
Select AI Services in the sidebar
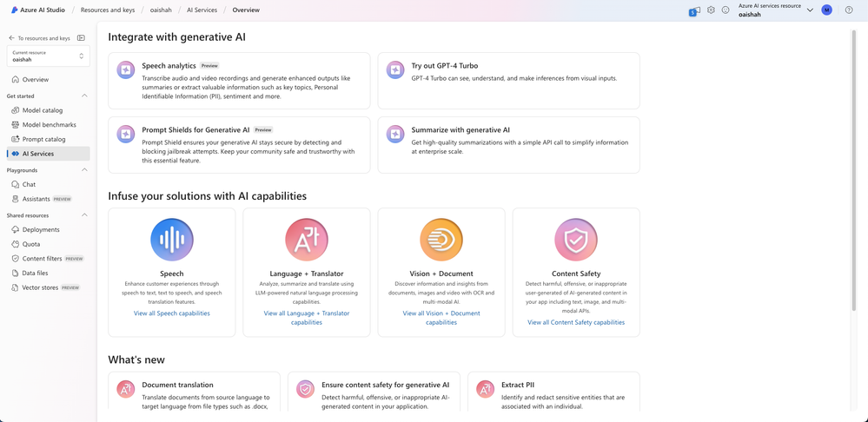[48, 154]
